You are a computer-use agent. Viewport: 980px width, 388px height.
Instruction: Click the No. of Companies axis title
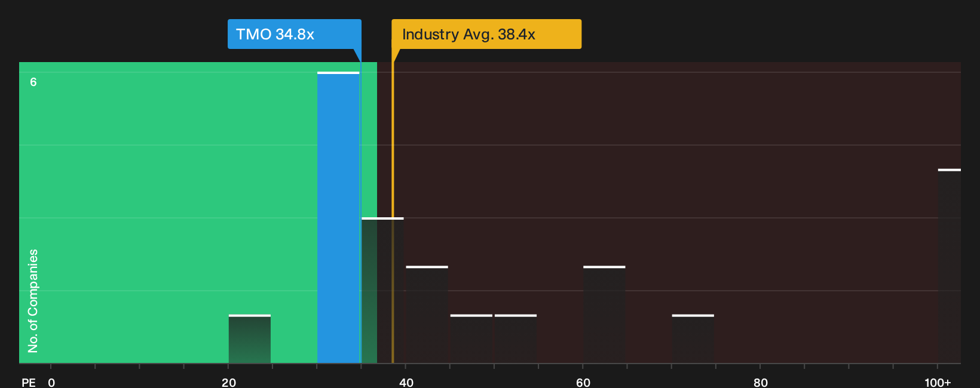click(x=33, y=301)
